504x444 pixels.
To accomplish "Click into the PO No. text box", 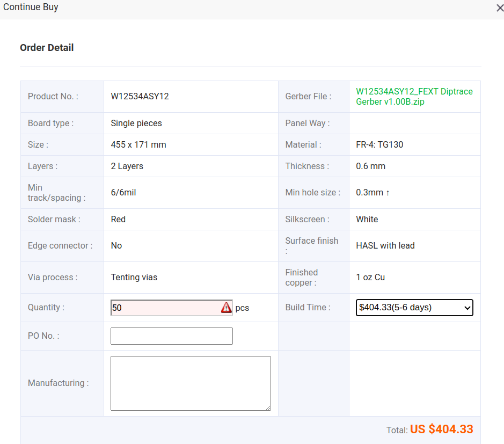I will pyautogui.click(x=171, y=336).
